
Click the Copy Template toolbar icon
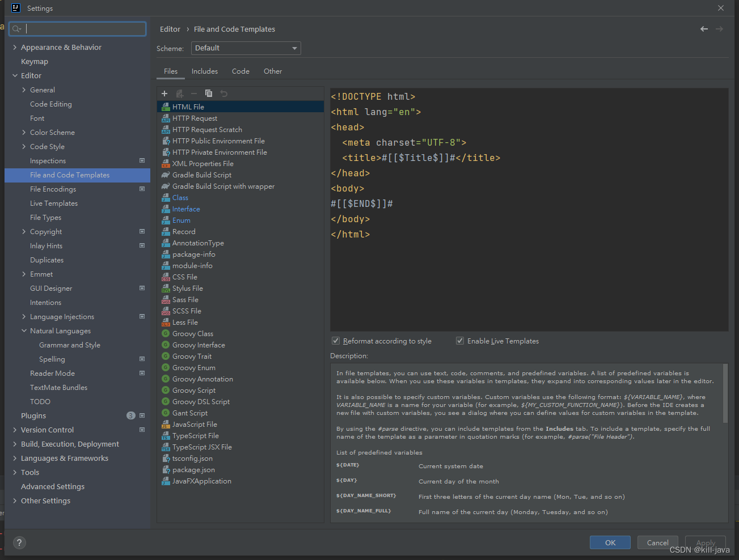[x=209, y=94]
